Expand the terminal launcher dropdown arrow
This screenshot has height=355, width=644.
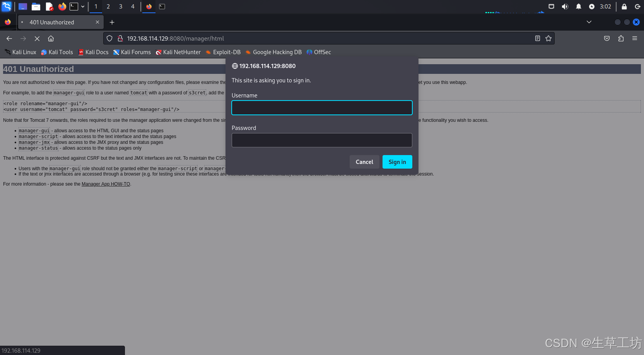[x=82, y=7]
